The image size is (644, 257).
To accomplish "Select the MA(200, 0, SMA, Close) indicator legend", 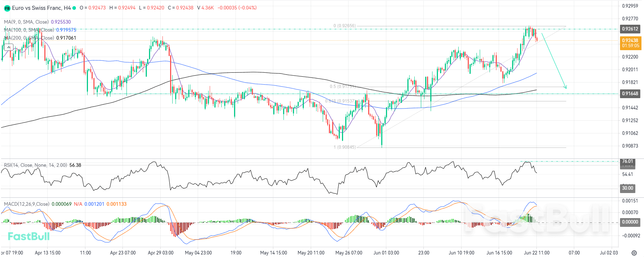I will [x=40, y=38].
